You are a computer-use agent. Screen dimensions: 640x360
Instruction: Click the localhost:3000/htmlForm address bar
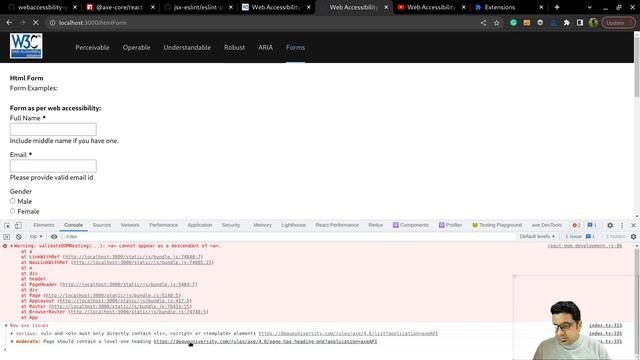coord(261,23)
